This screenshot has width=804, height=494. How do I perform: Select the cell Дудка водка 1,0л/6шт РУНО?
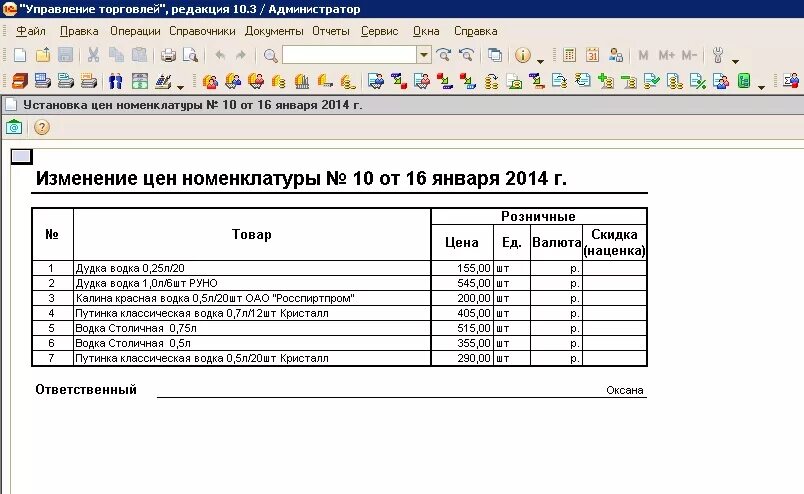click(252, 283)
